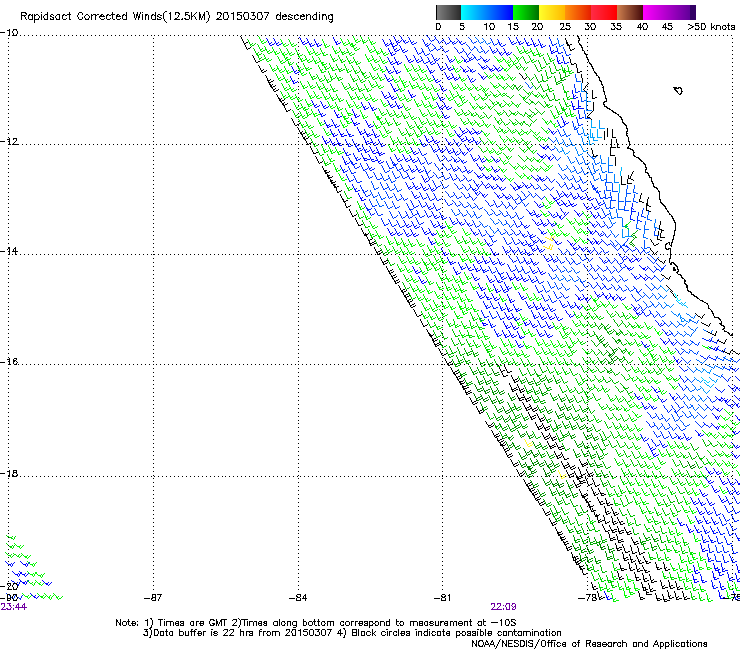Click the '-12' latitude axis label

tap(9, 142)
